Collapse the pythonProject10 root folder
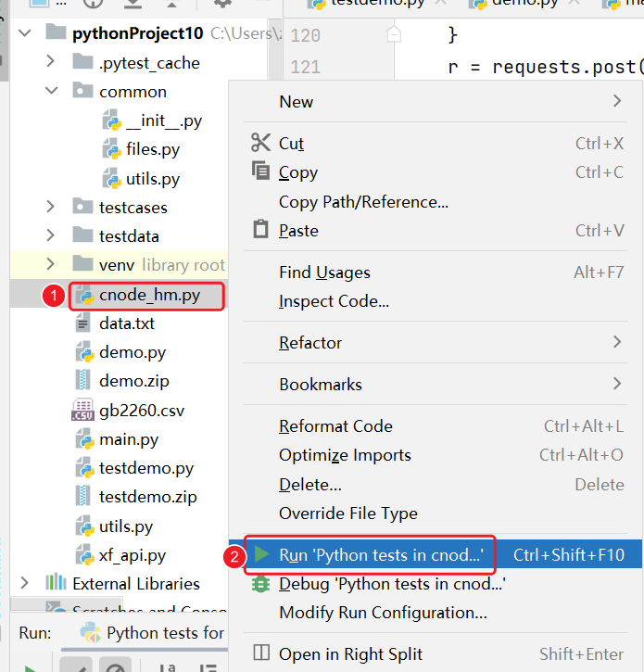This screenshot has height=672, width=644. [25, 33]
